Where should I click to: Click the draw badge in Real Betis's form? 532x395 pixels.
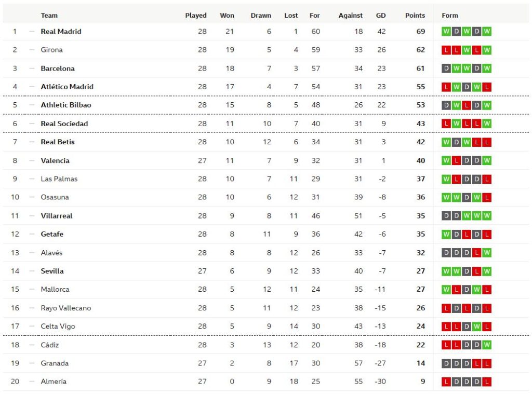pos(456,142)
